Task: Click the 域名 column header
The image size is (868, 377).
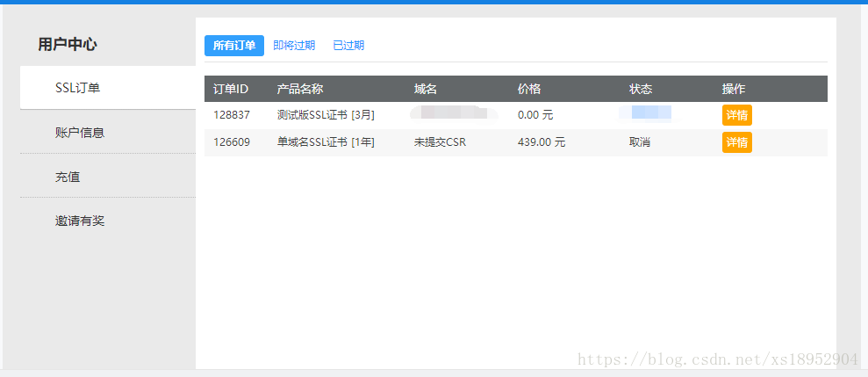Action: point(425,89)
